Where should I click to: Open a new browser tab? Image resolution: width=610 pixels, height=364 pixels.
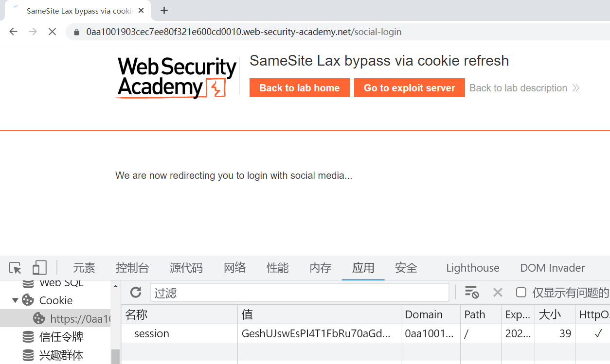pos(164,11)
